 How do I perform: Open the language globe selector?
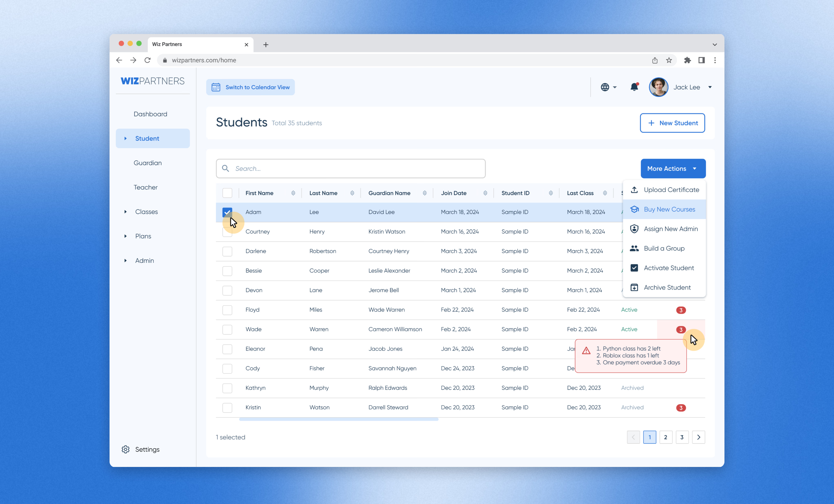click(x=608, y=87)
